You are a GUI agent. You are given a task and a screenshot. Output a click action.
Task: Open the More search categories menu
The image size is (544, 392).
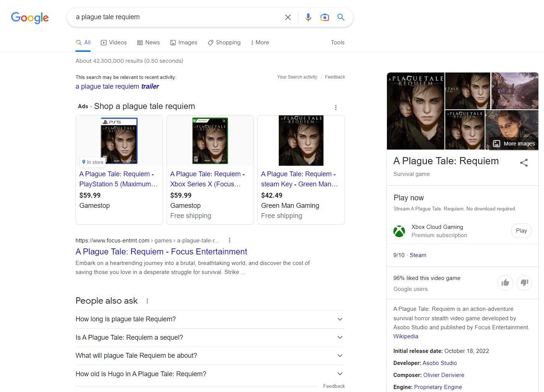[260, 42]
